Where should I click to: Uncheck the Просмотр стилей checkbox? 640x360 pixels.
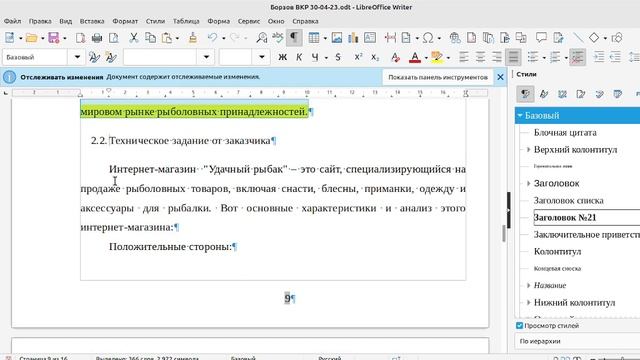coord(519,326)
